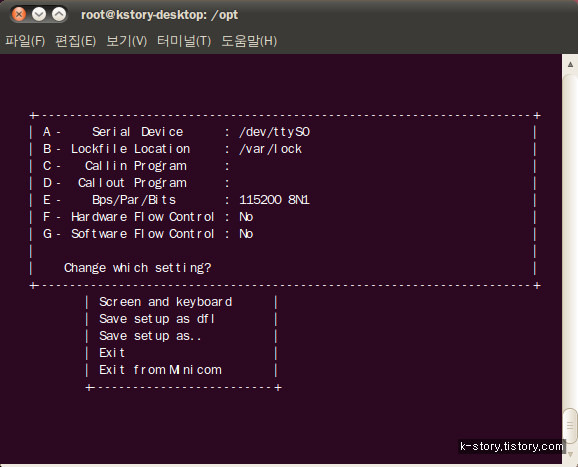Open the 파일(F) menu
This screenshot has height=467, width=578.
pyautogui.click(x=25, y=41)
